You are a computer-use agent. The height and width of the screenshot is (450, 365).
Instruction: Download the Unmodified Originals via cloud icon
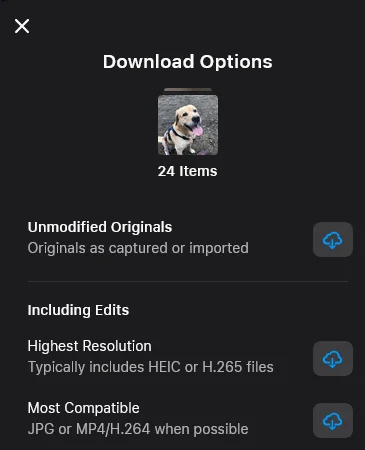pyautogui.click(x=333, y=240)
